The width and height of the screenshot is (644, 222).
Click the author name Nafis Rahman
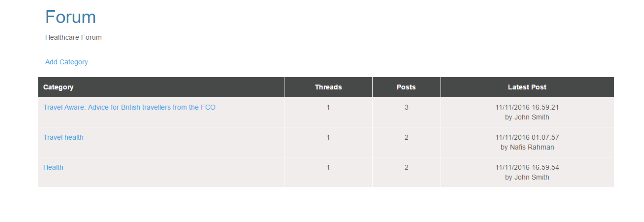tap(532, 147)
